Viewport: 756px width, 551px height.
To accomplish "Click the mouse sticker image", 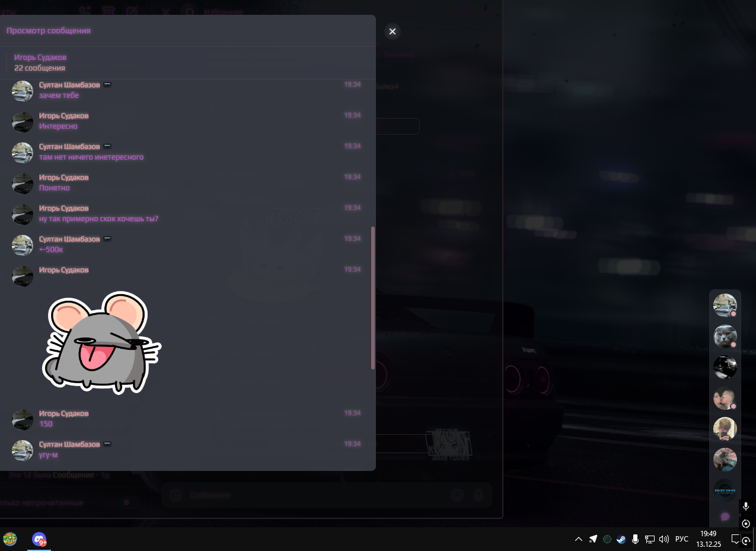I will (101, 343).
